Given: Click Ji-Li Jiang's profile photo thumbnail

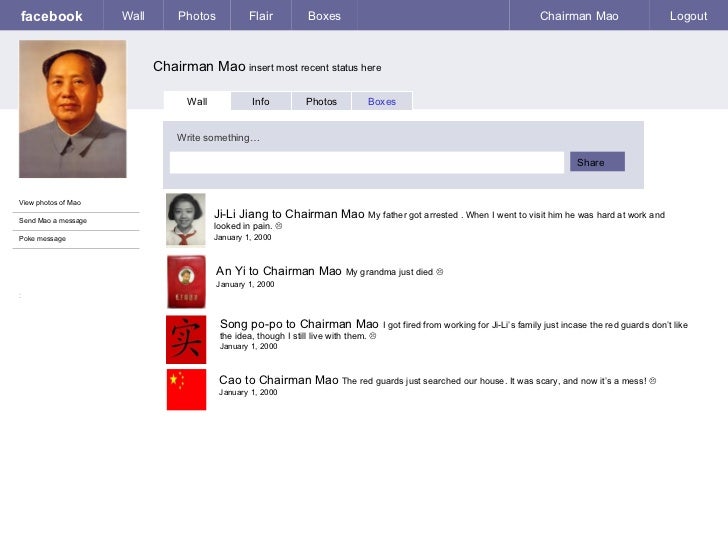Looking at the screenshot, I should [x=186, y=220].
